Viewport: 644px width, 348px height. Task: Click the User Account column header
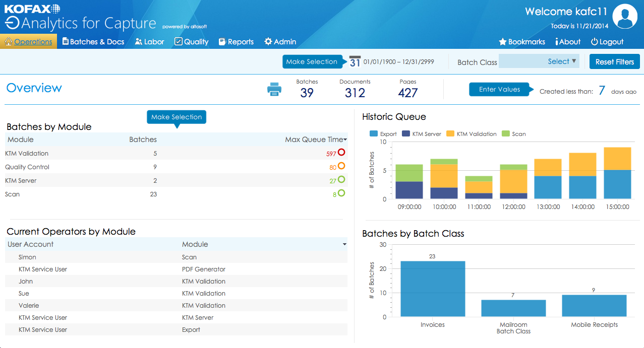click(30, 244)
